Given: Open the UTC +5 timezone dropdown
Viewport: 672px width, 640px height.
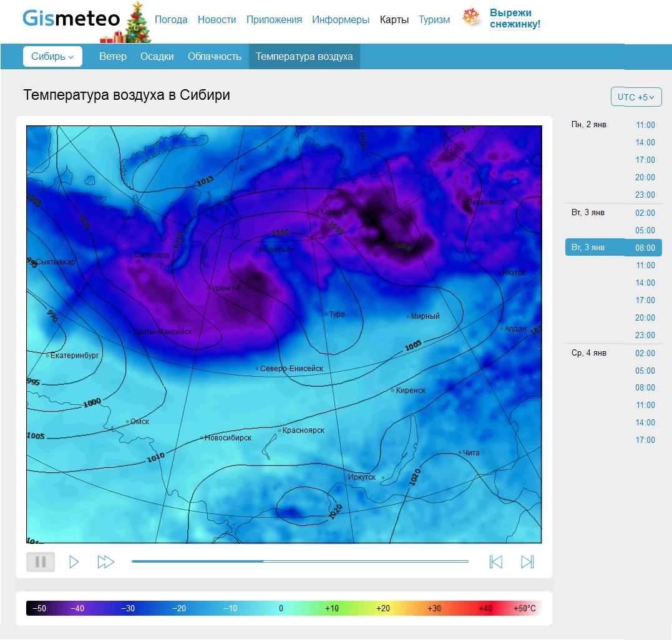Looking at the screenshot, I should pyautogui.click(x=636, y=97).
